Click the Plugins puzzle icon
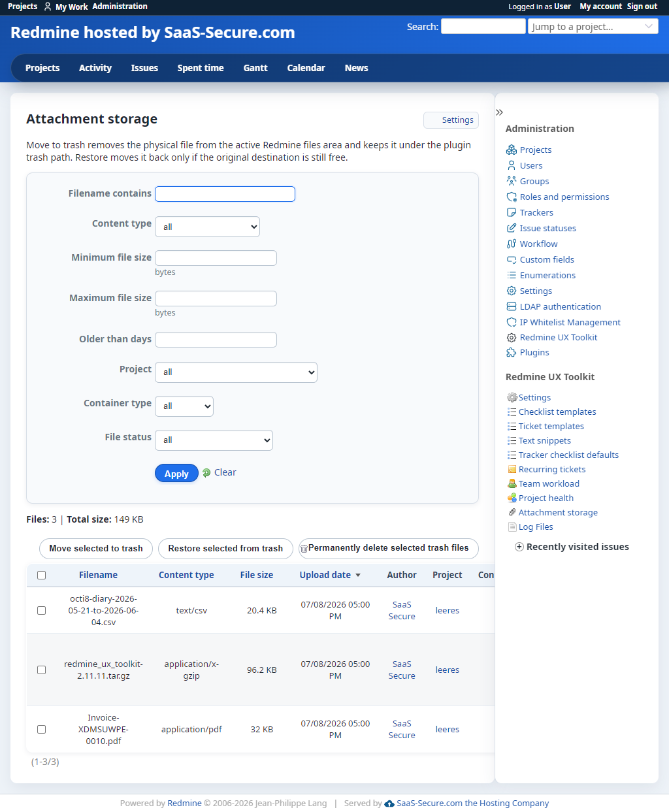The width and height of the screenshot is (669, 812). point(512,352)
